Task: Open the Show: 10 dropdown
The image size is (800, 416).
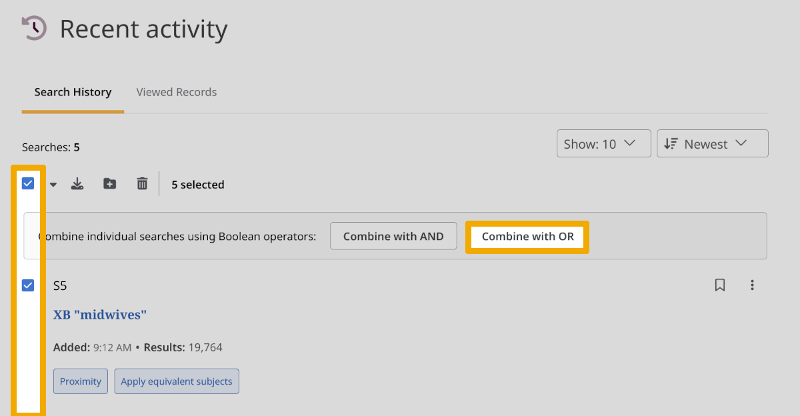Action: (x=603, y=144)
